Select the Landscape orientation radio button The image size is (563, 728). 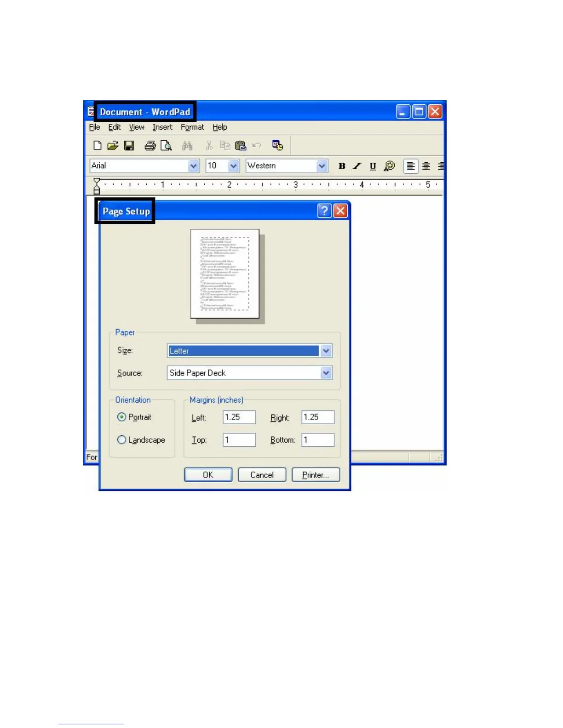(x=121, y=440)
